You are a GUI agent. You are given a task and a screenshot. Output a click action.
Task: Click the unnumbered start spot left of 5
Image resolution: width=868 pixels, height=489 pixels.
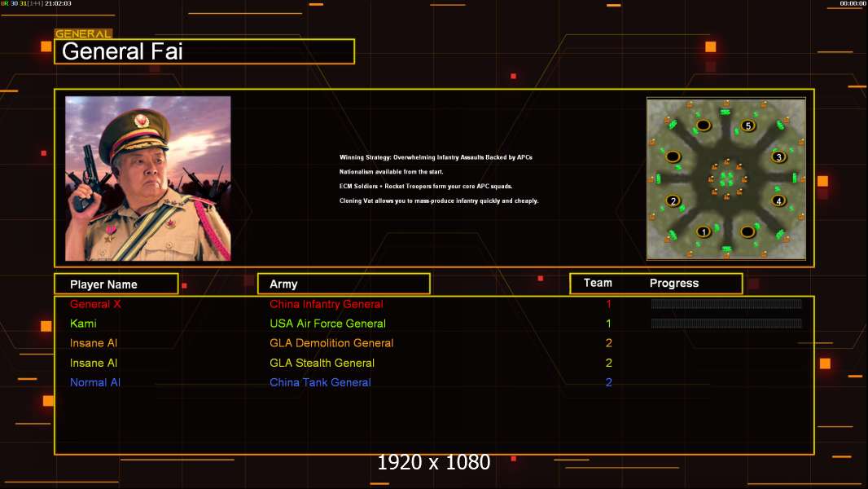tap(703, 126)
